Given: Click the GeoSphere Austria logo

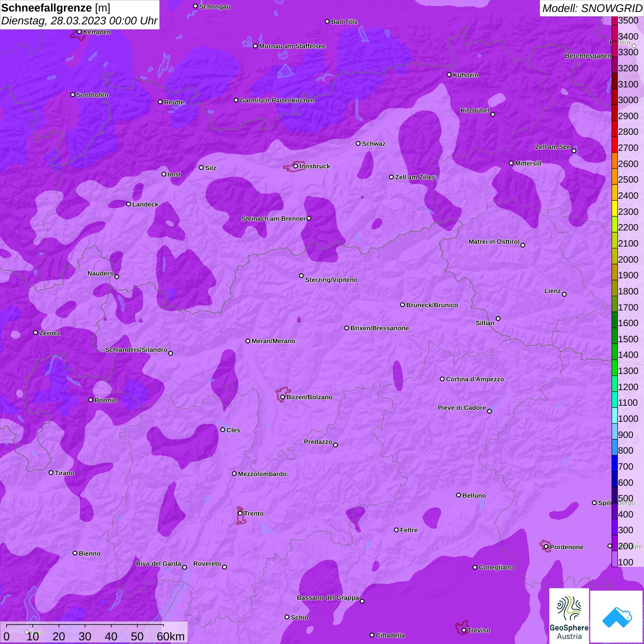Looking at the screenshot, I should [x=569, y=615].
